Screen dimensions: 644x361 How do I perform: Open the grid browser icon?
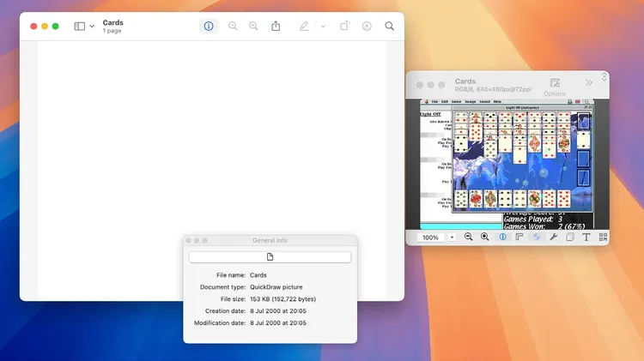(603, 237)
